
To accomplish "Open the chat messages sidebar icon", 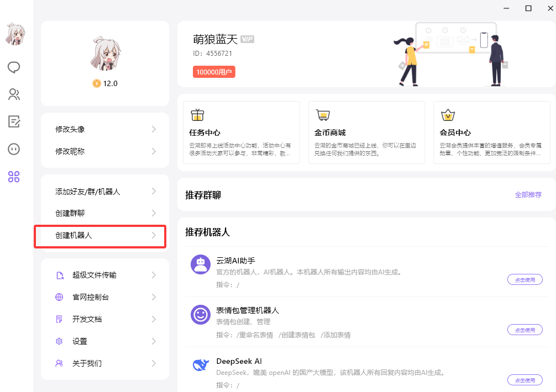I will [x=14, y=67].
